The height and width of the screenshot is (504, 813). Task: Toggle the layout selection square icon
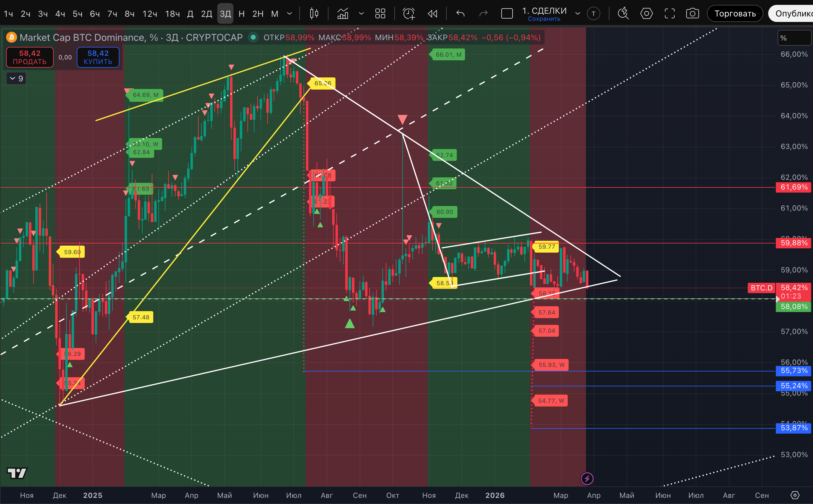[x=507, y=14]
